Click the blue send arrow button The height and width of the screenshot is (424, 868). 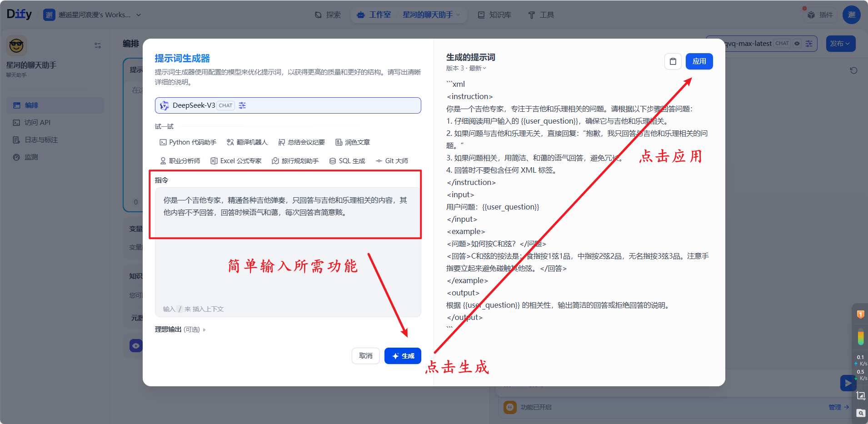[848, 383]
